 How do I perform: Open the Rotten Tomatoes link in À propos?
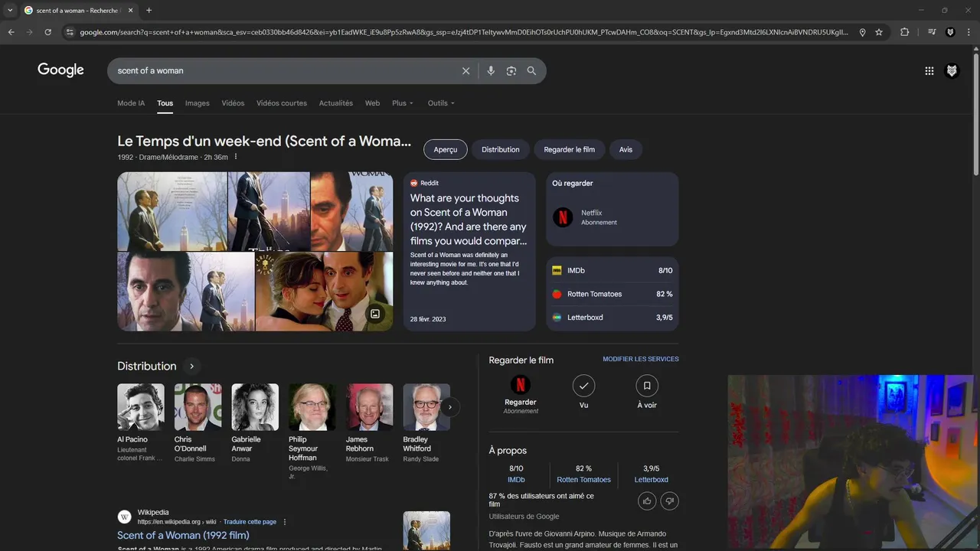(x=583, y=480)
